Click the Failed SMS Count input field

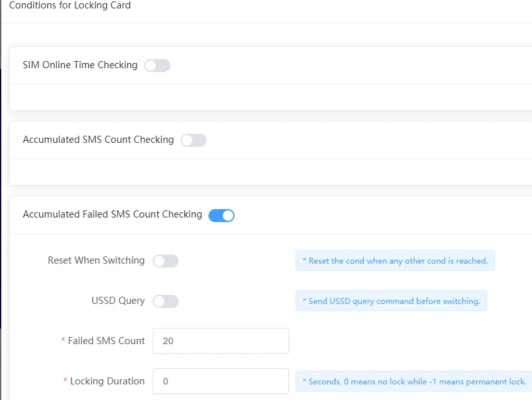point(220,341)
